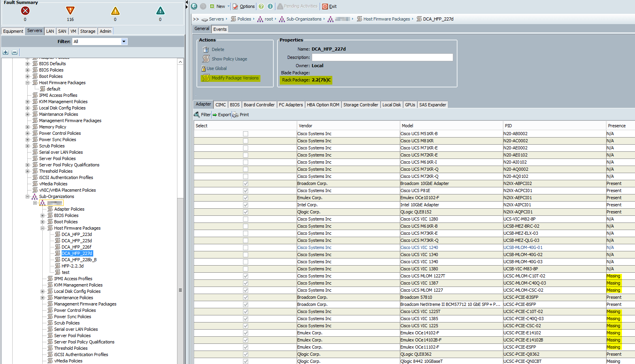Sort table by PID column header
The image size is (635, 364).
[554, 126]
